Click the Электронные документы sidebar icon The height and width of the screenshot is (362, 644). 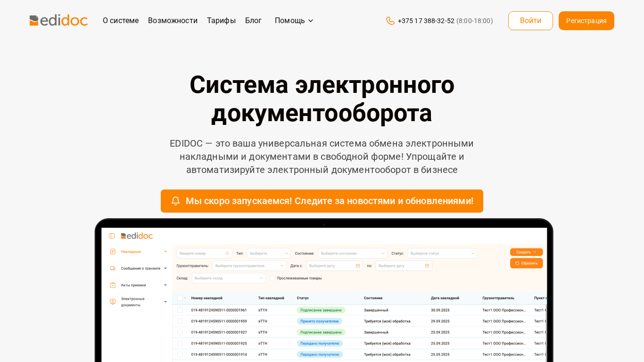coord(113,302)
